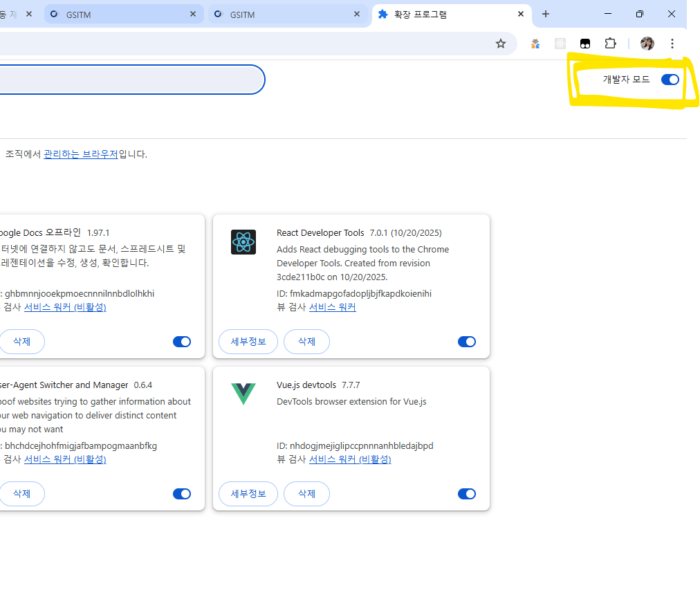Open the Extensions puzzle-piece menu

(610, 44)
